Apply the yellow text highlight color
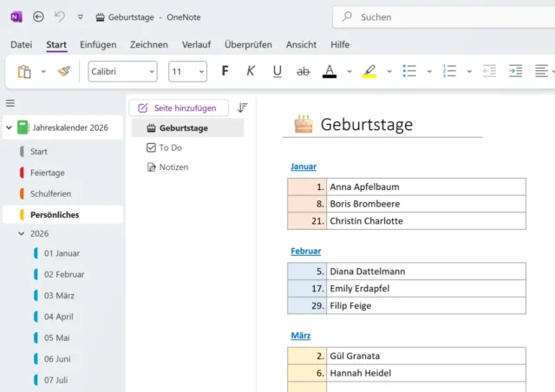The height and width of the screenshot is (392, 555). pos(369,71)
